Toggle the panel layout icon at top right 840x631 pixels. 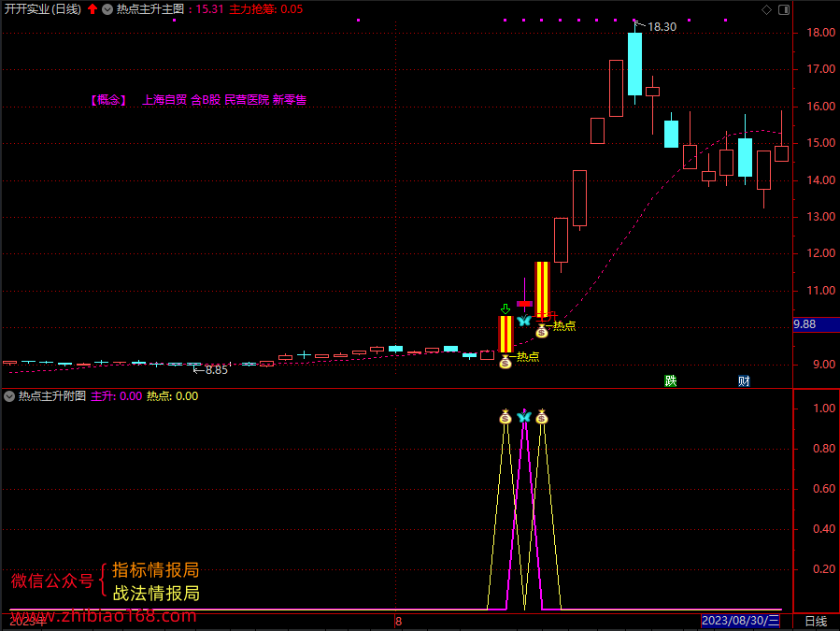pos(784,9)
